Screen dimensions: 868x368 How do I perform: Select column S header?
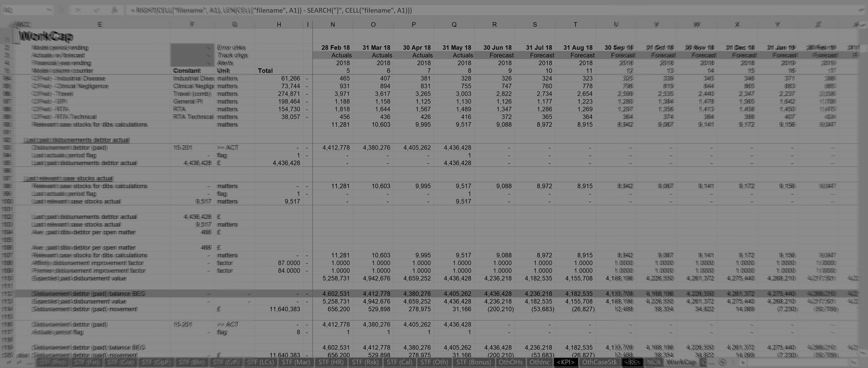click(x=535, y=24)
